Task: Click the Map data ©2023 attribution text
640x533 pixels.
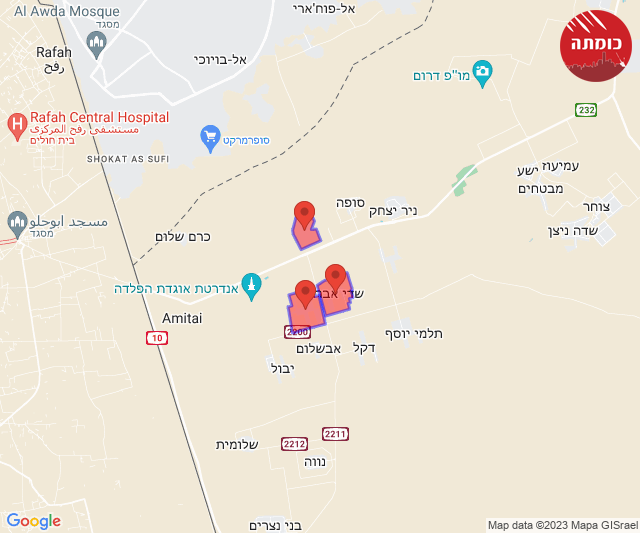Action: pos(563,525)
